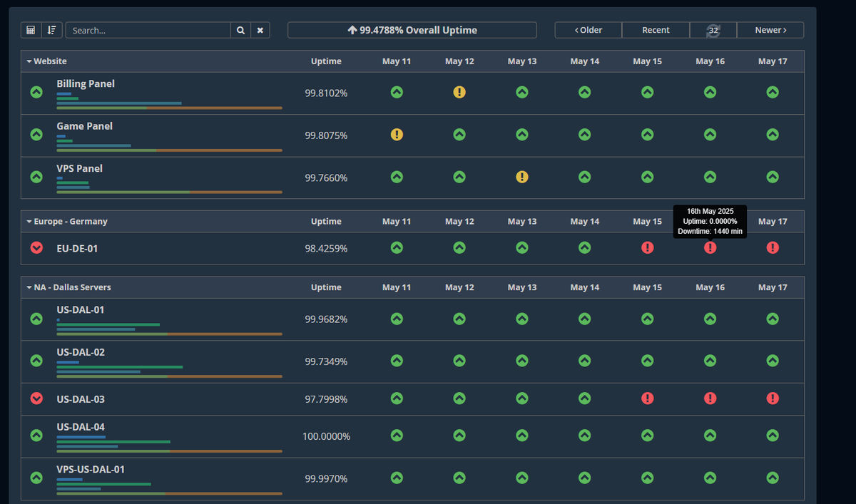Click May 17 header in Dallas group
Viewport: 856px width, 504px height.
[x=773, y=287]
